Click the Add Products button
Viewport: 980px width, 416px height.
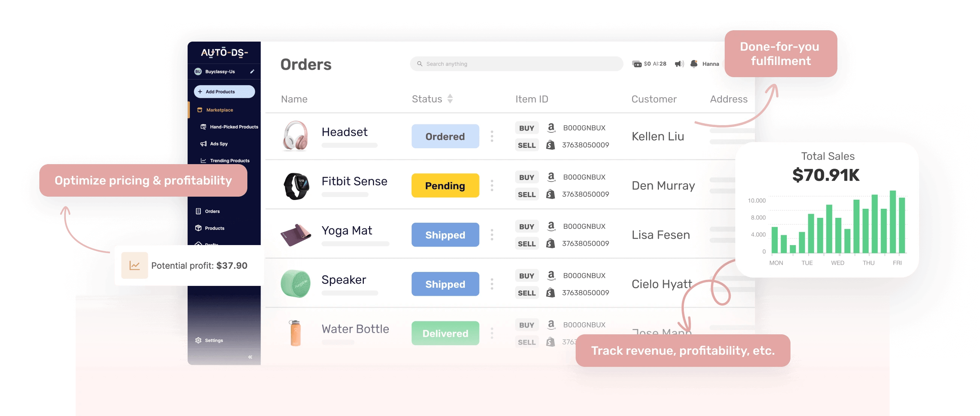[224, 92]
